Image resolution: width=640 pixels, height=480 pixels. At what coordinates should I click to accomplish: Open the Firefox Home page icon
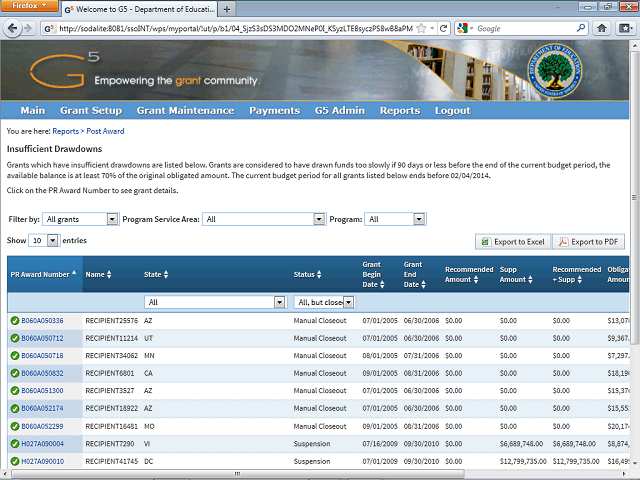click(602, 28)
